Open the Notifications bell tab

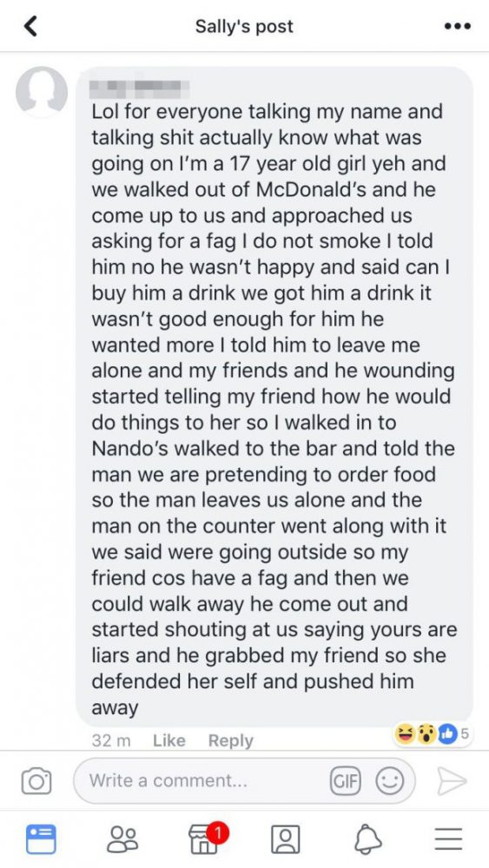(368, 839)
